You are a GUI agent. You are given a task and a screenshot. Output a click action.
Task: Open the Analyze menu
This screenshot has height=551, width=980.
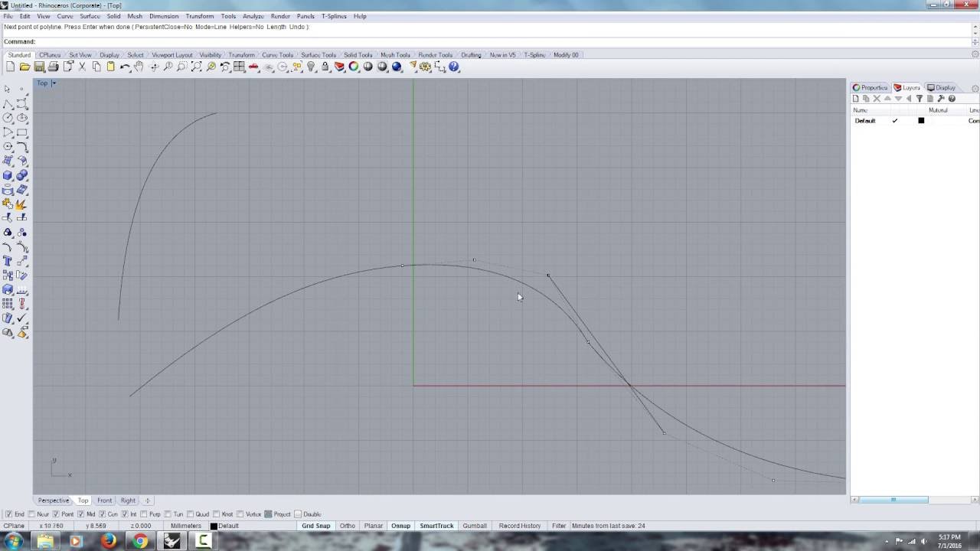pyautogui.click(x=253, y=16)
